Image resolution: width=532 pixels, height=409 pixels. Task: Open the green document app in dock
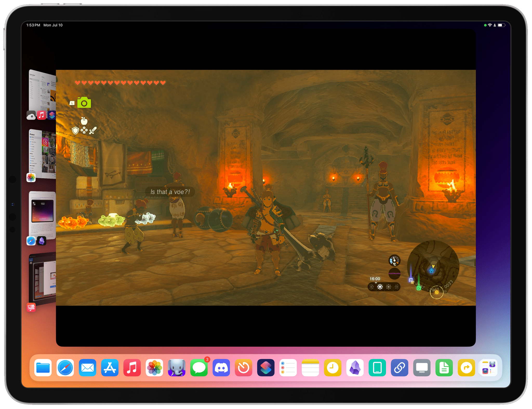pos(444,368)
